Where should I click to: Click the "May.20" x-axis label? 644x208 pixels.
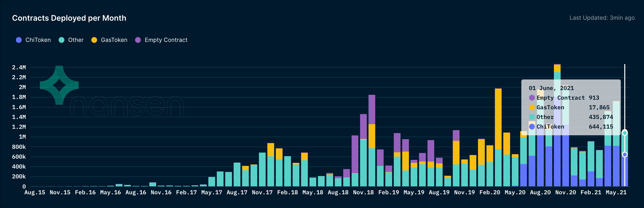point(515,192)
